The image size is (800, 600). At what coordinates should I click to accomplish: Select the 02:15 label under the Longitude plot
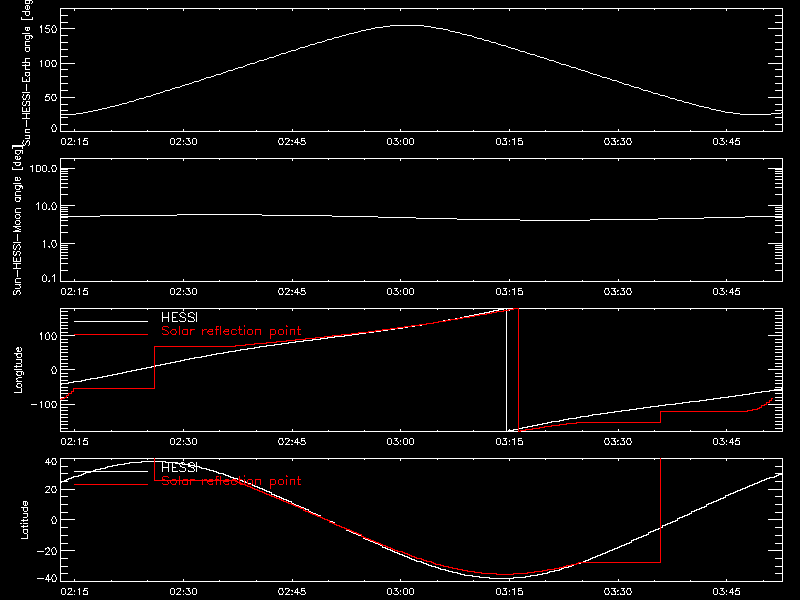(x=74, y=441)
